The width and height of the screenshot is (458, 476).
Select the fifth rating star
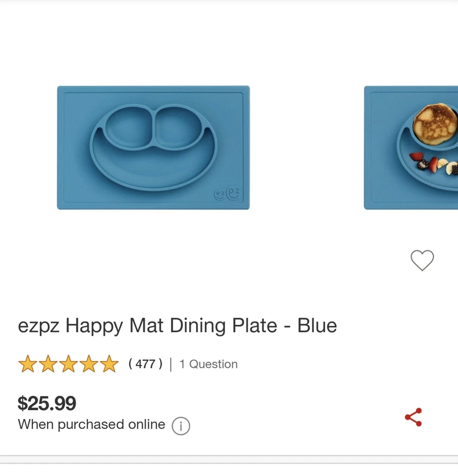click(x=110, y=364)
